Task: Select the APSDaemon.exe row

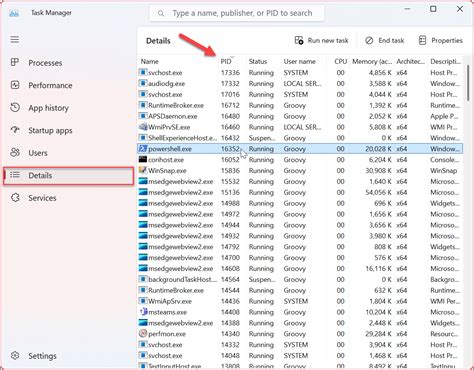Action: [300, 116]
